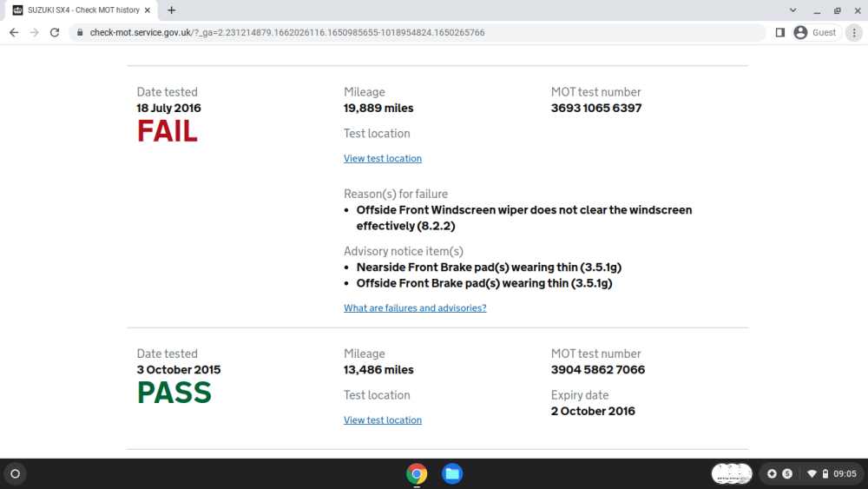The width and height of the screenshot is (868, 489).
Task: Open the Guest profile button
Action: click(817, 33)
